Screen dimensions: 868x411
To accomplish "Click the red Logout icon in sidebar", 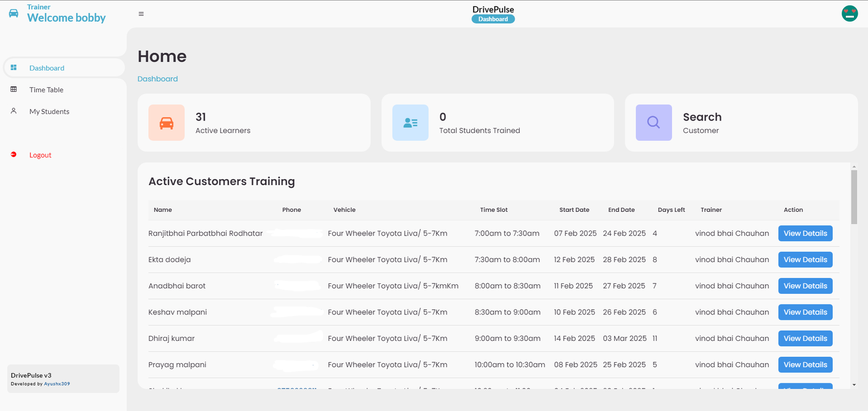I will [x=14, y=155].
